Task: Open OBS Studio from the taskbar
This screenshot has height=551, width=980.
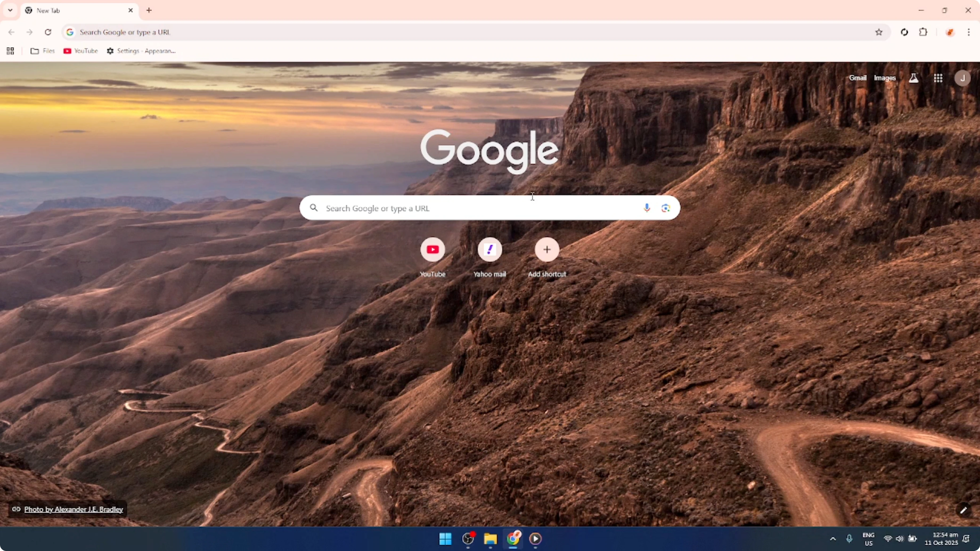Action: point(468,539)
